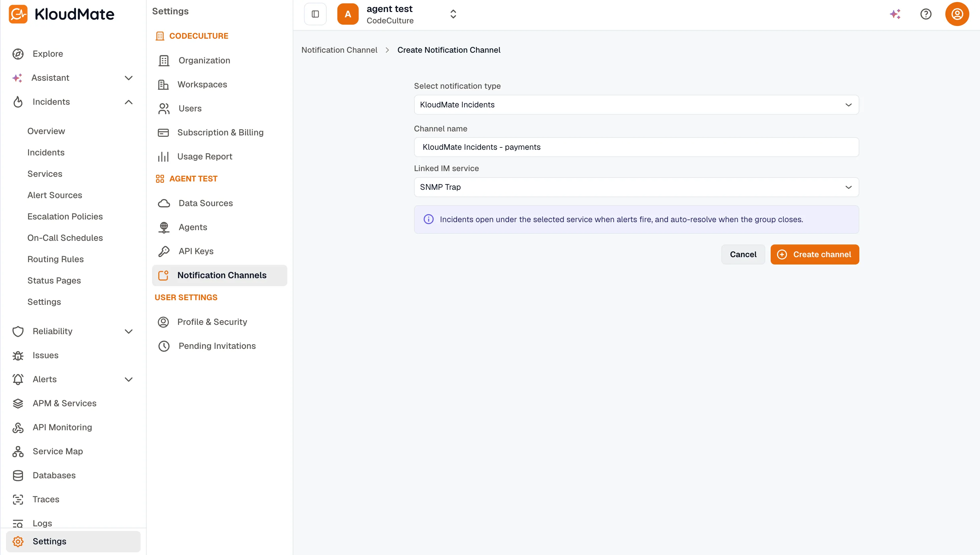
Task: Click the Workspaces icon
Action: coord(163,85)
